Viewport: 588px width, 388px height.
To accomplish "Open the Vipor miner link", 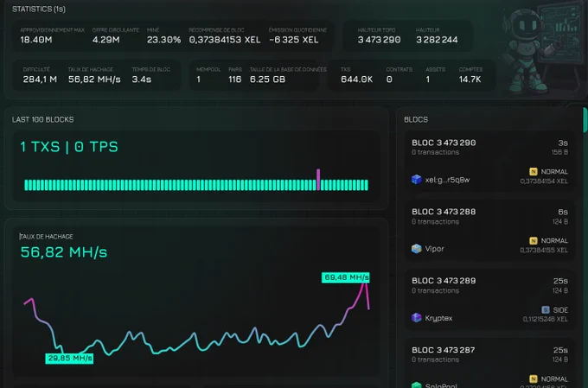I will tap(435, 249).
